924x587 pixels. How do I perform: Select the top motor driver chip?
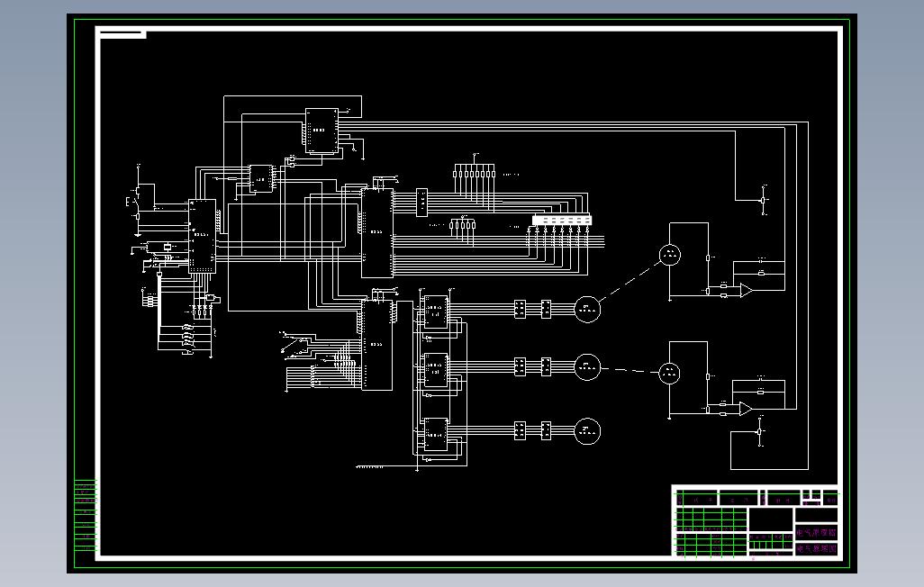click(x=436, y=312)
